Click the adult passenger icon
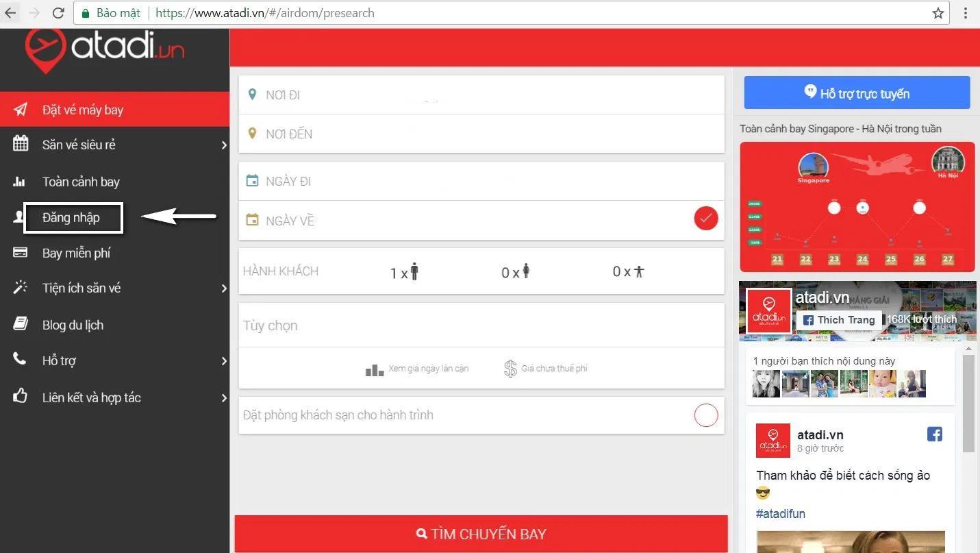Viewport: 980px width, 553px height. (414, 271)
